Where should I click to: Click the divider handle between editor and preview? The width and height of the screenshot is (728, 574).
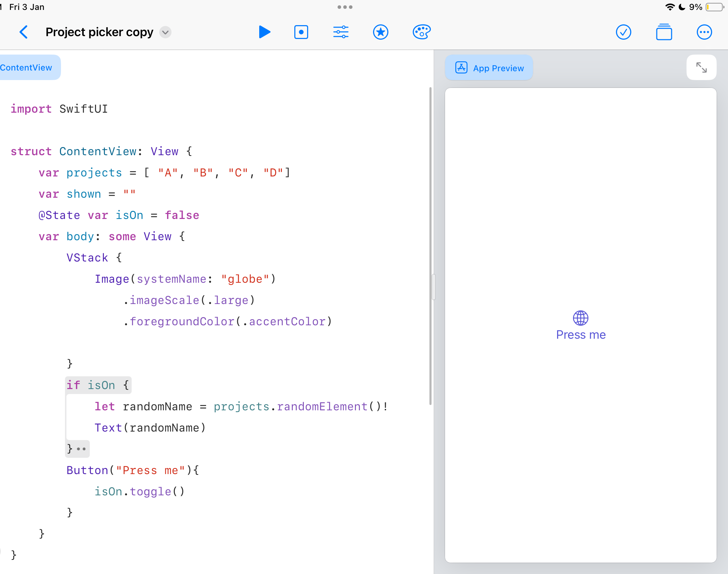click(434, 287)
